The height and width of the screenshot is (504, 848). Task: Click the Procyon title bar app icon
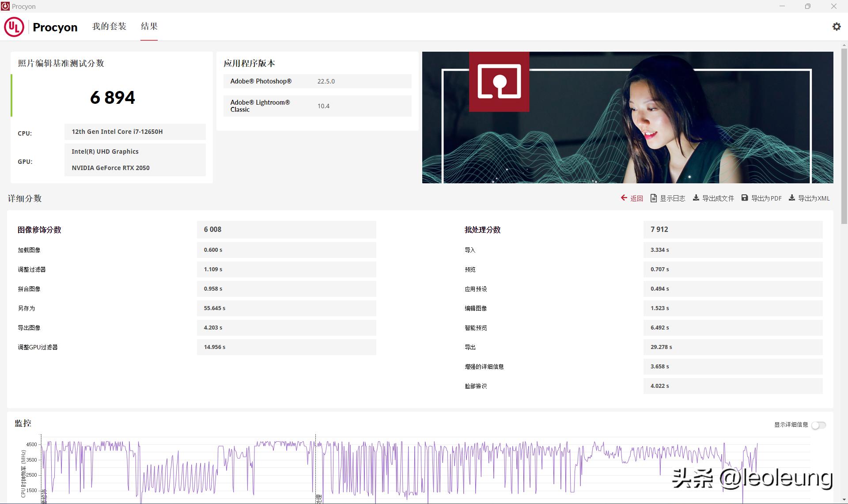pyautogui.click(x=5, y=6)
